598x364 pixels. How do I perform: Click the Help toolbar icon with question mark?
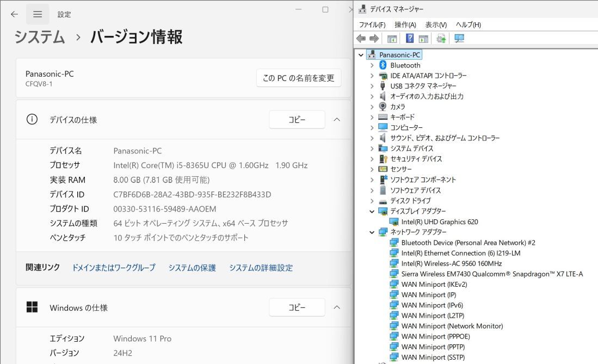pyautogui.click(x=410, y=38)
